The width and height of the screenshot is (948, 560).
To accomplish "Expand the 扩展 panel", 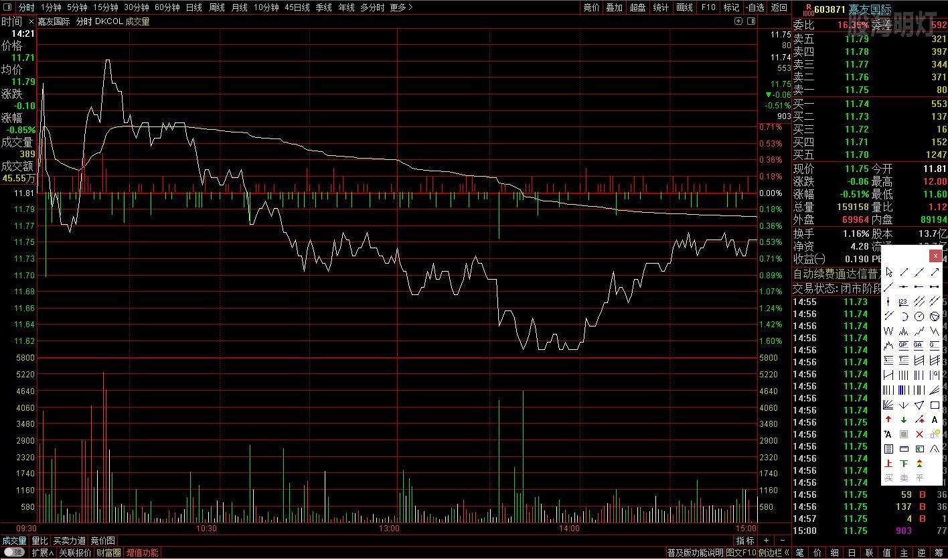I will tap(43, 553).
